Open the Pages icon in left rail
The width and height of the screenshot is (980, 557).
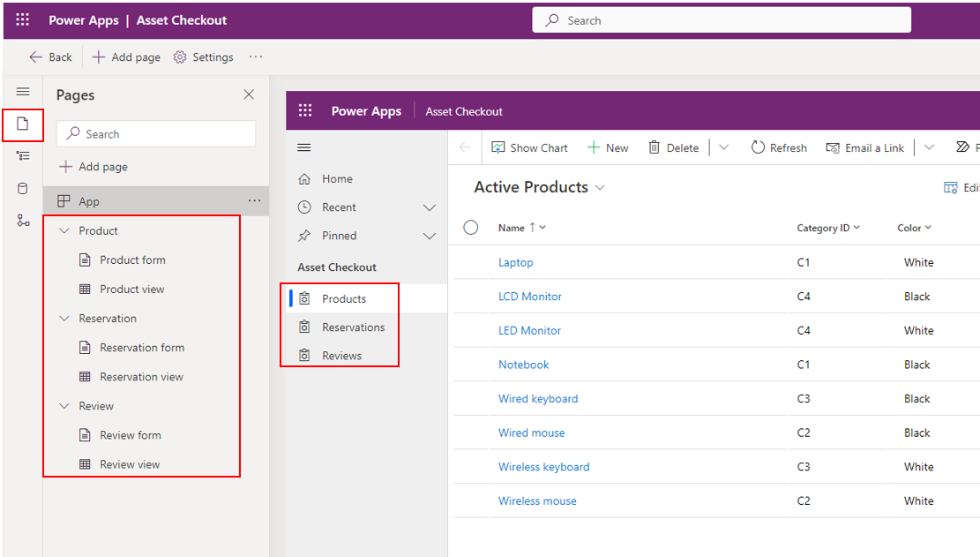coord(23,124)
